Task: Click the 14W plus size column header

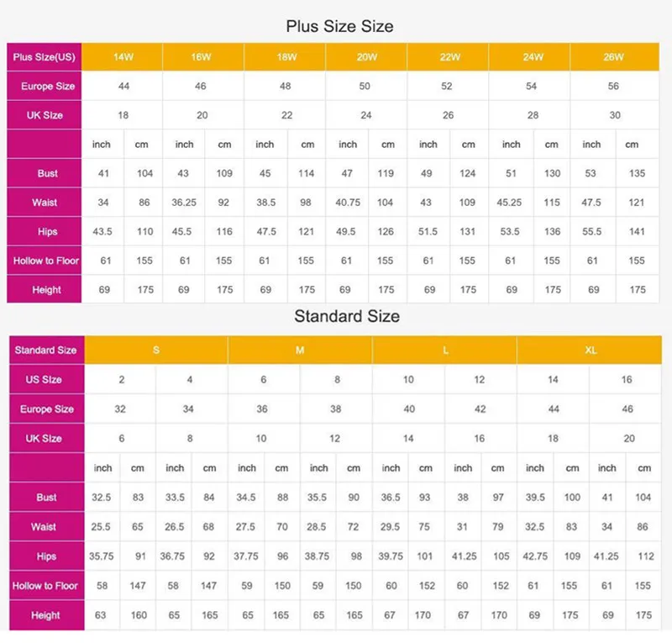Action: (x=123, y=57)
